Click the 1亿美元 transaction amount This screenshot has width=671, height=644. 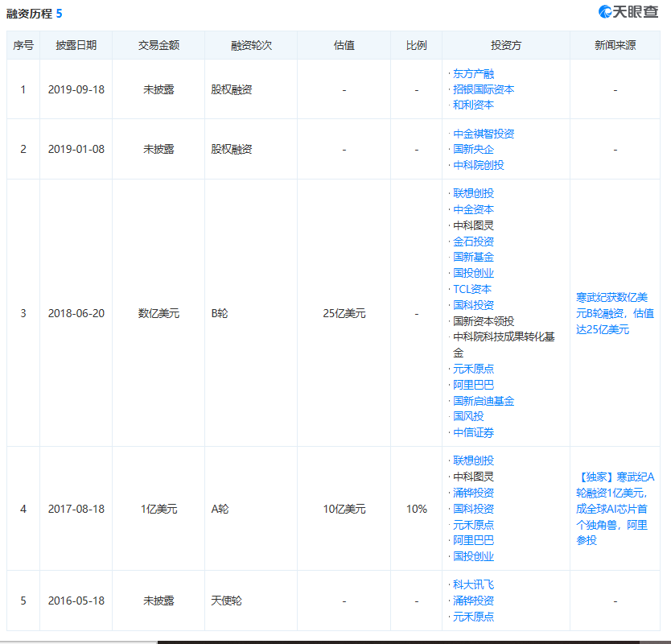(x=158, y=509)
